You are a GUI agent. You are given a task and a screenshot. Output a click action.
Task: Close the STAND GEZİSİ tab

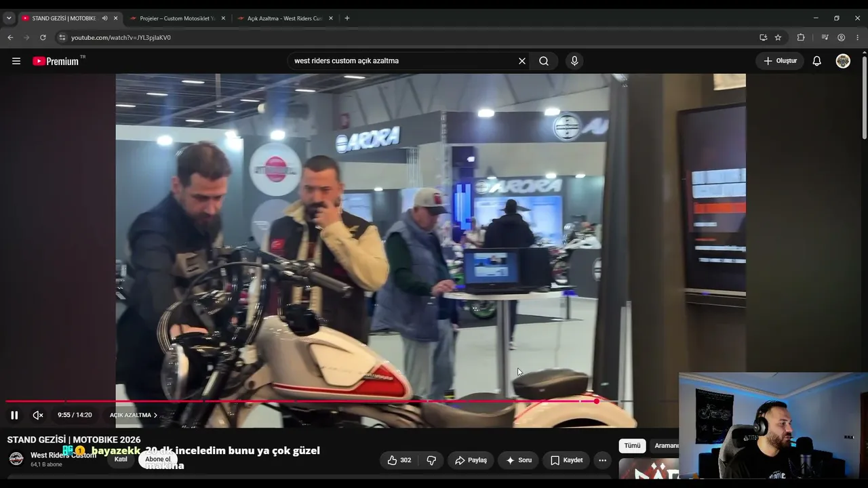click(x=115, y=18)
